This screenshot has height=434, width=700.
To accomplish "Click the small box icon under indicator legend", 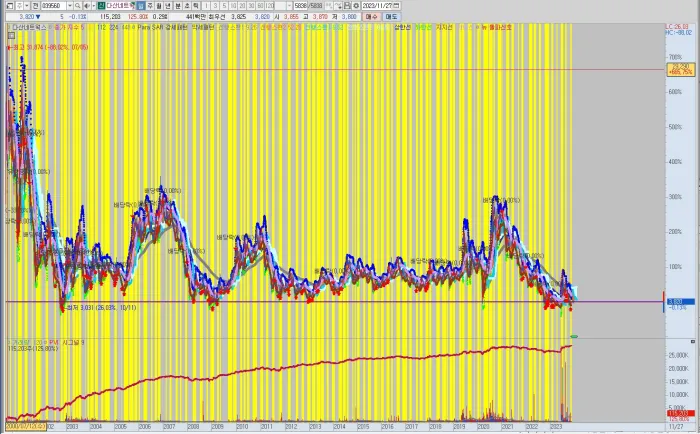I will (11, 36).
